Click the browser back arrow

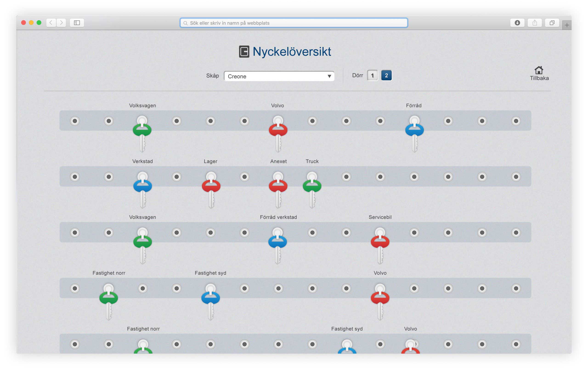pos(51,23)
